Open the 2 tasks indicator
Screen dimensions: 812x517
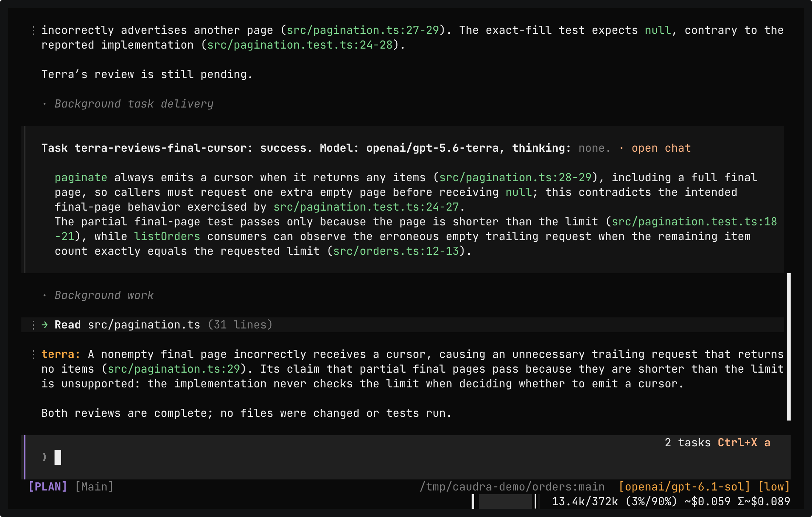tap(687, 443)
